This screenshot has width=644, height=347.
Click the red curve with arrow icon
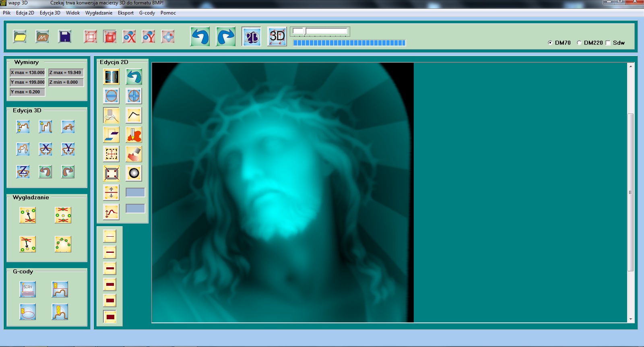pyautogui.click(x=111, y=212)
